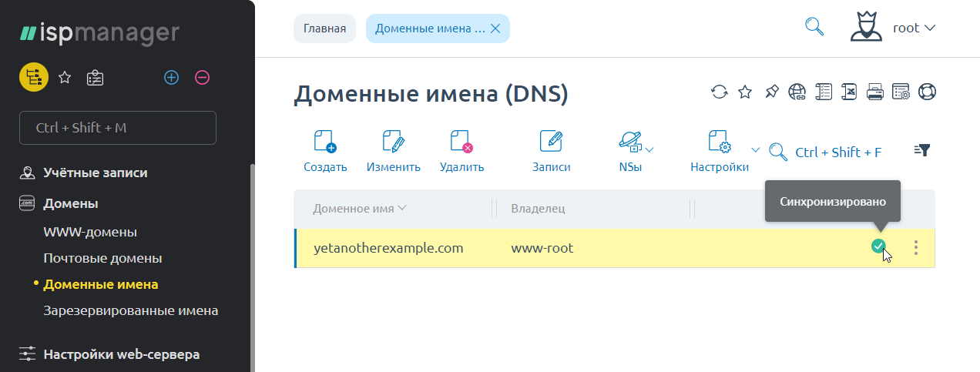Open help lifebuoy icon

pos(927,92)
